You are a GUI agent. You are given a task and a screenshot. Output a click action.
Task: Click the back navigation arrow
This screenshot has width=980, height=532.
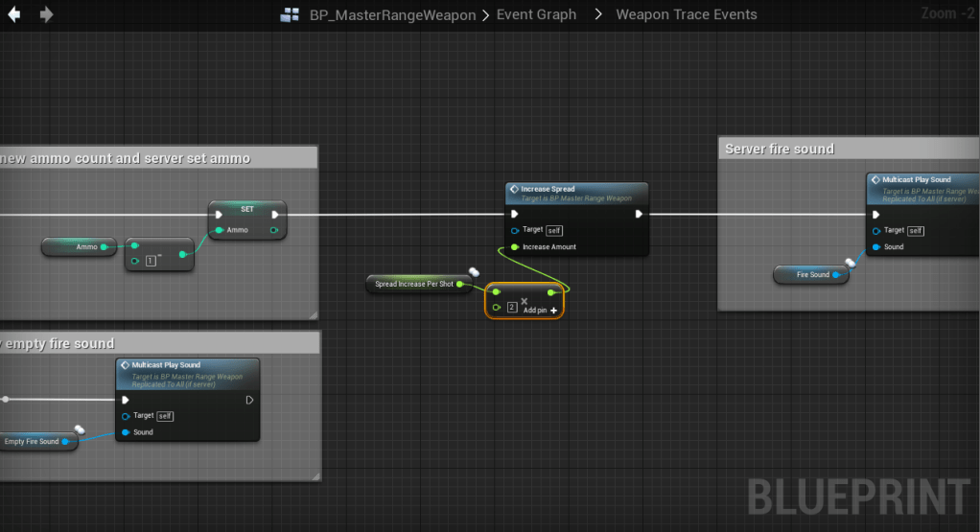15,14
